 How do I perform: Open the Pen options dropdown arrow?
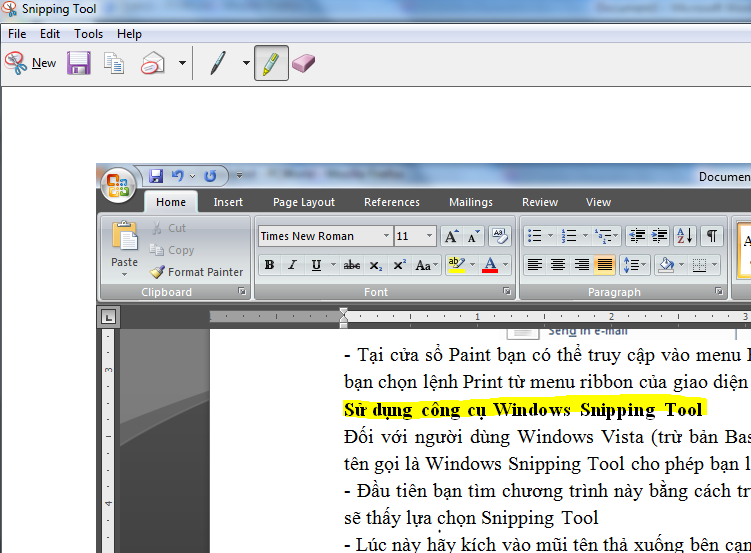246,63
